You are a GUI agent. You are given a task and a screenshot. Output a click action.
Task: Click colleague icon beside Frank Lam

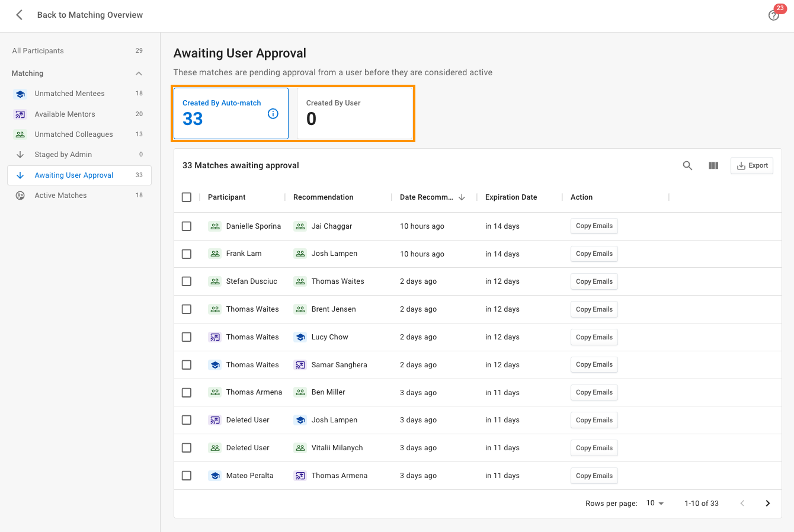point(215,254)
